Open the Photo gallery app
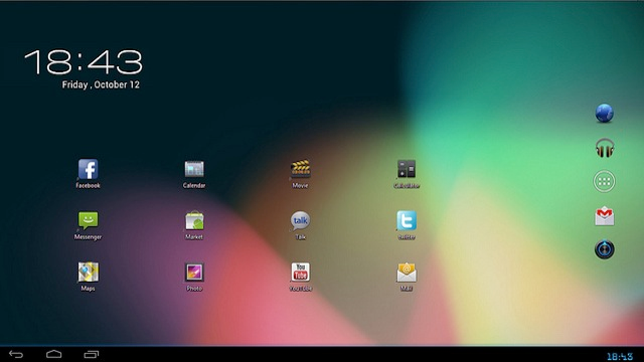This screenshot has height=362, width=644. pyautogui.click(x=194, y=272)
